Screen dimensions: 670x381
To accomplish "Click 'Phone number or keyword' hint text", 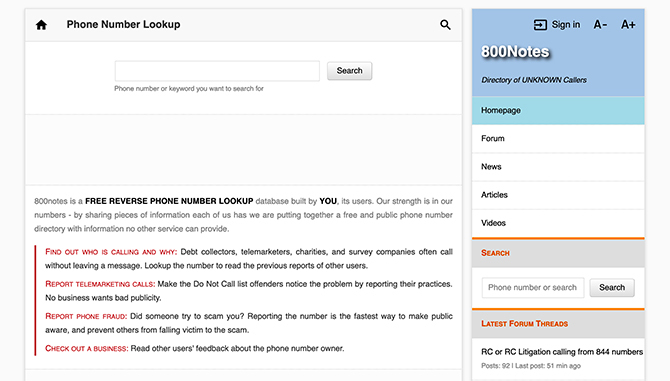I will coord(189,89).
